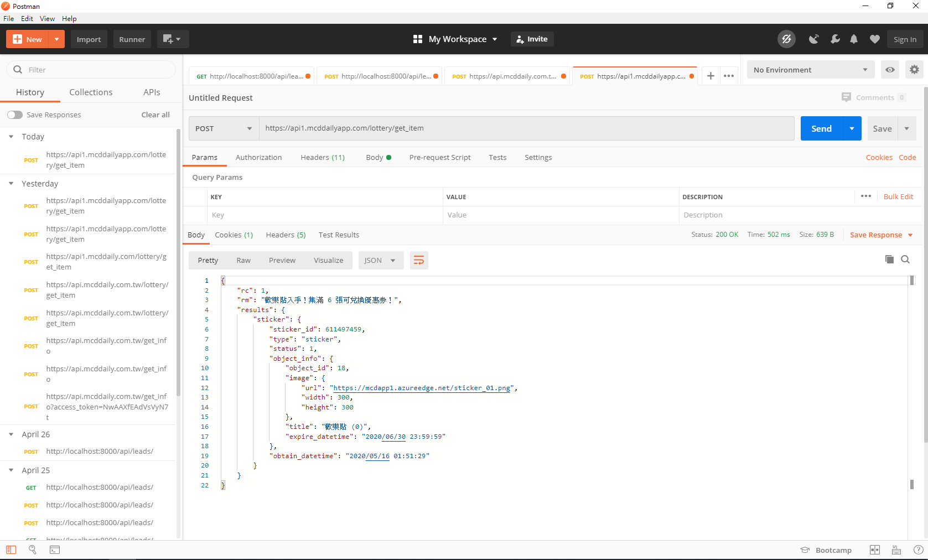
Task: Open the Cookies link
Action: [879, 157]
